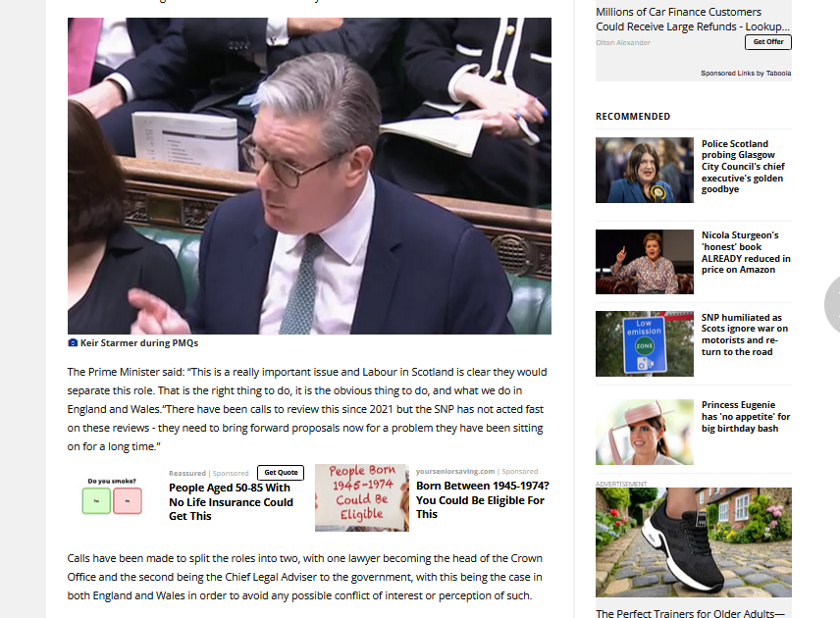Screen dimensions: 840x618
Task: Click the "Keir Starmer during PMQs" caption
Action: (139, 342)
